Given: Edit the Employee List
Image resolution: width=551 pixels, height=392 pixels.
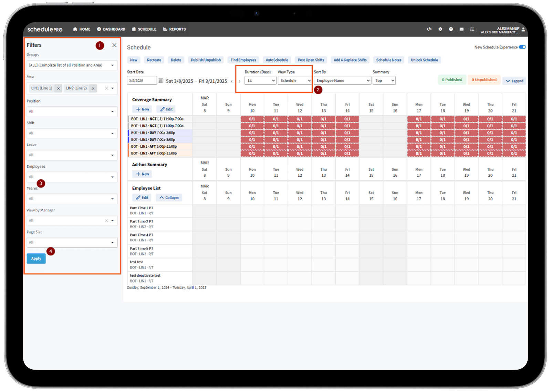Looking at the screenshot, I should point(142,198).
